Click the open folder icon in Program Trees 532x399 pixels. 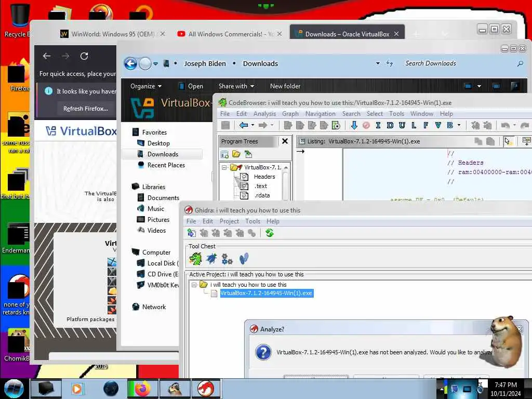point(236,154)
